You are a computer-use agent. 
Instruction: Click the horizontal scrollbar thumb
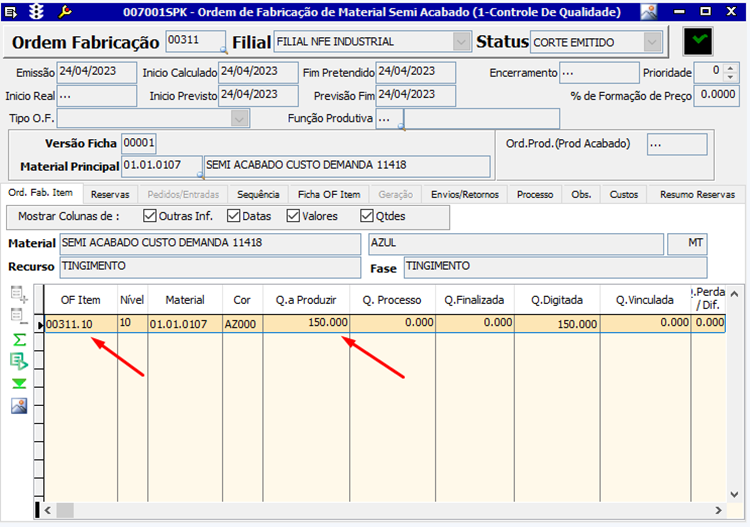coord(65,510)
